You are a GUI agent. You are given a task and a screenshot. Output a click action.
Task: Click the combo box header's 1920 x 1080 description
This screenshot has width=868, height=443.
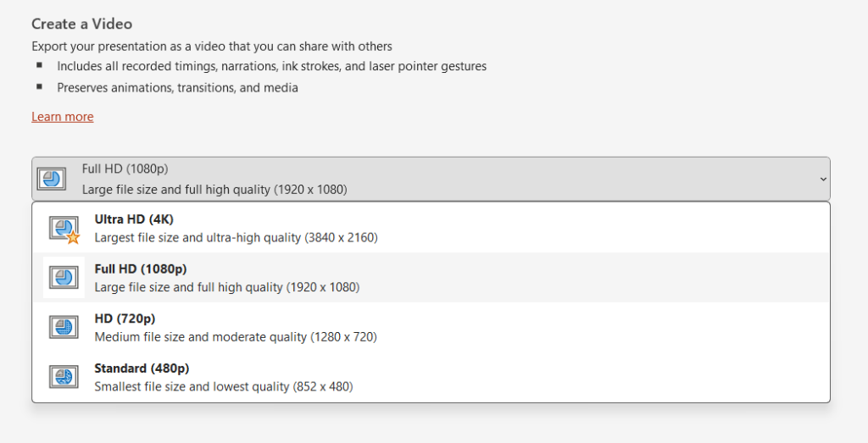pyautogui.click(x=214, y=190)
